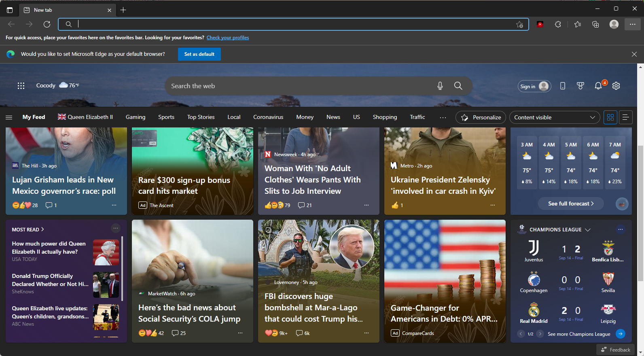Image resolution: width=644 pixels, height=356 pixels.
Task: Open the browser profile avatar
Action: 614,24
